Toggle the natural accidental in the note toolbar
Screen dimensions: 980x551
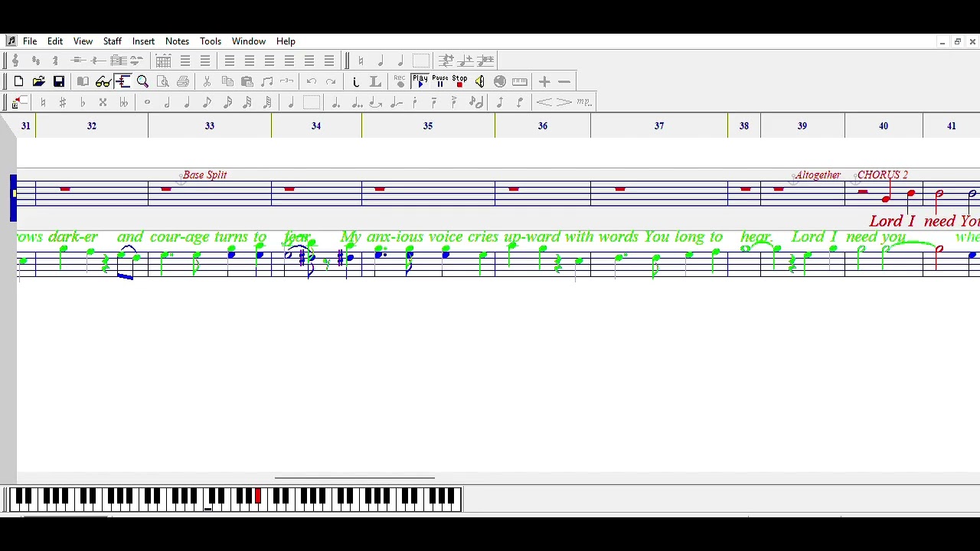click(x=43, y=102)
